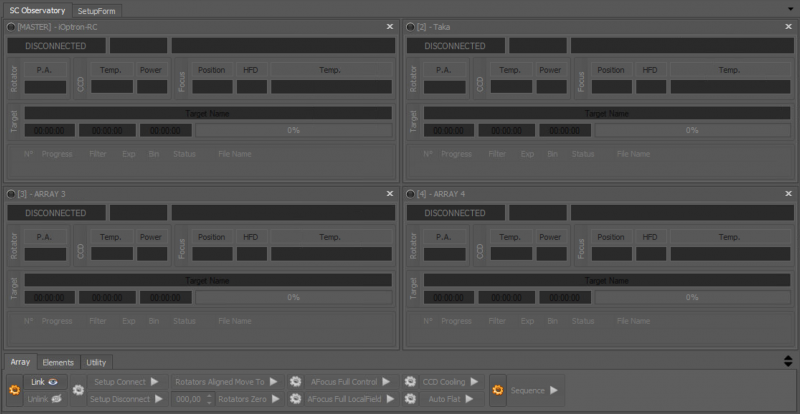The height and width of the screenshot is (414, 800).
Task: Open the gear settings for AFocus Full Control
Action: 296,382
